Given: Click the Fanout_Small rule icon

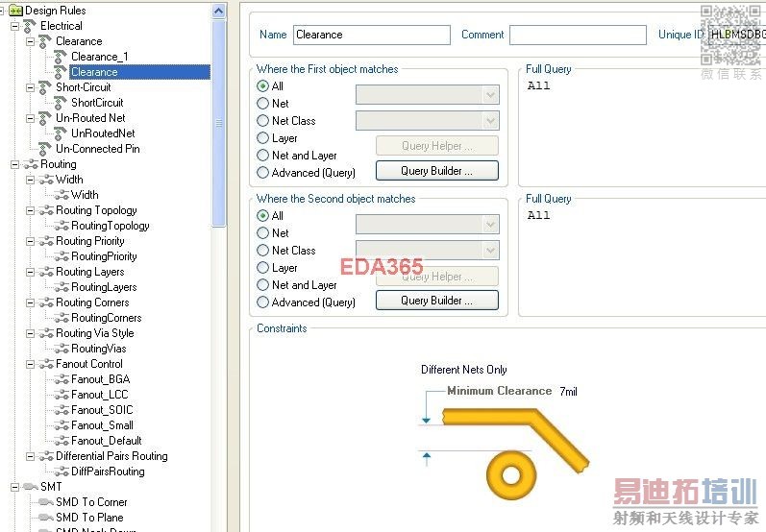Looking at the screenshot, I should tap(62, 425).
